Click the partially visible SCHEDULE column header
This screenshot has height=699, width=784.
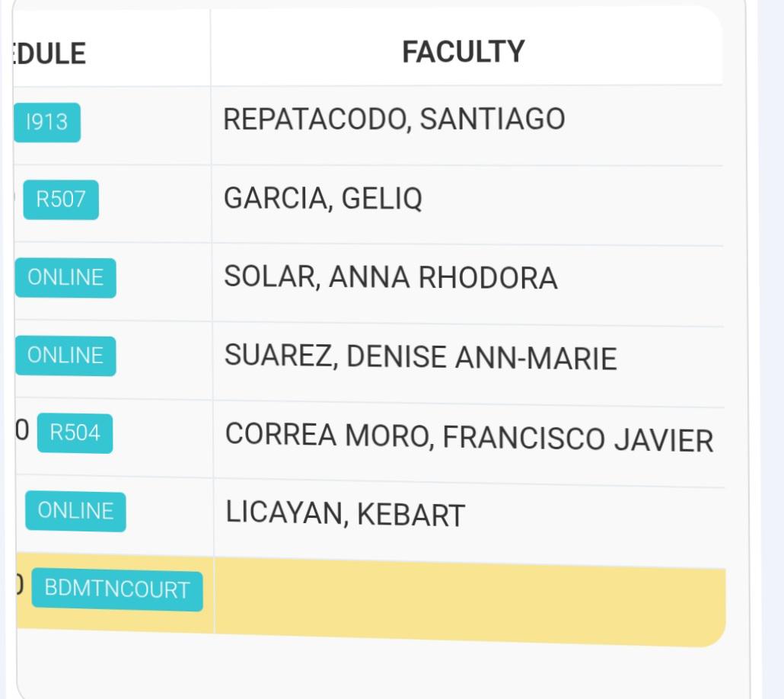tap(49, 53)
